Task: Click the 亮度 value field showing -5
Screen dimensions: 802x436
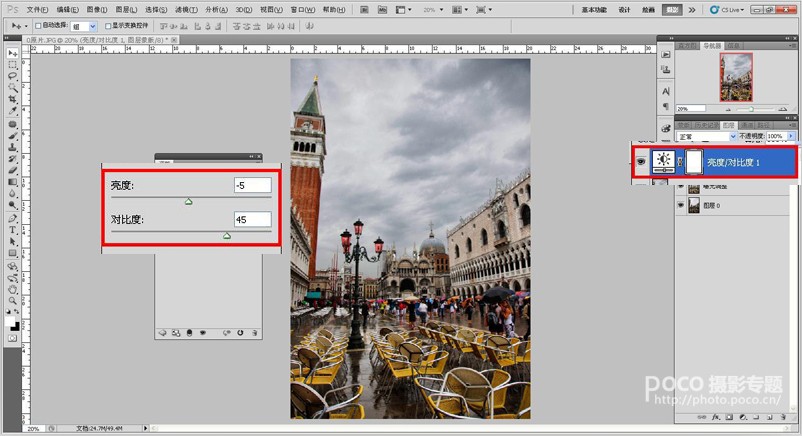Action: coord(253,185)
